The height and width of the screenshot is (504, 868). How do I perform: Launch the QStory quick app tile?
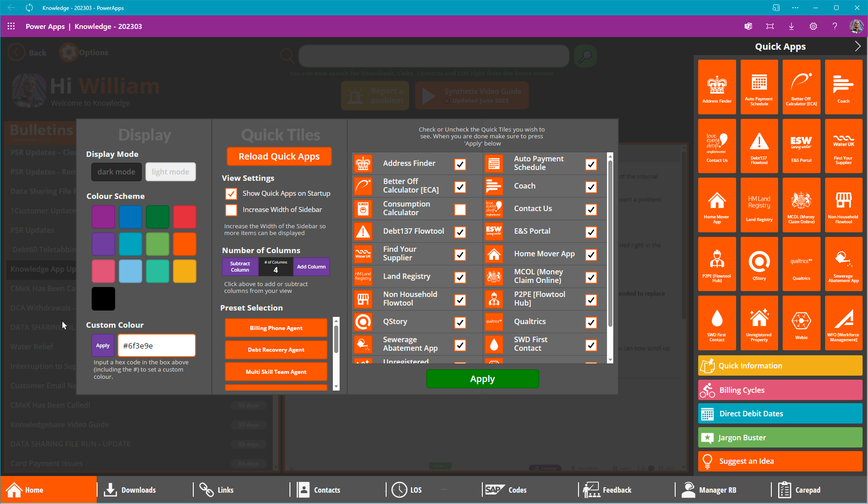(759, 264)
